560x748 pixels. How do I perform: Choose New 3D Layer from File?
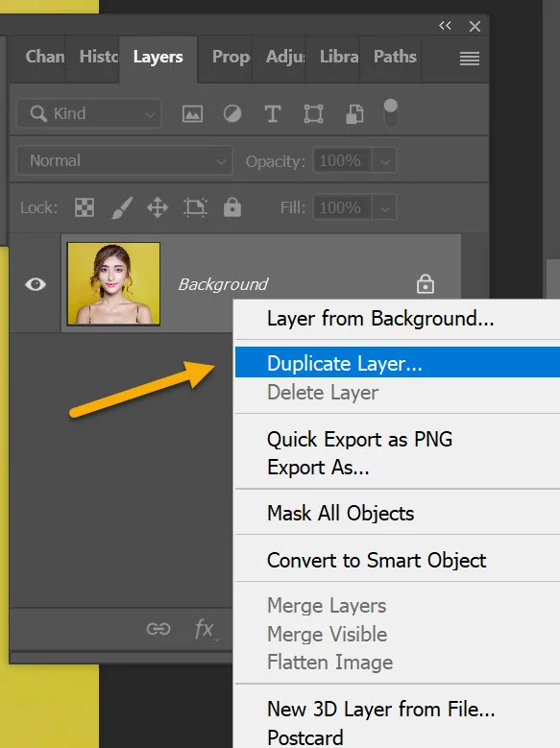pos(398,710)
